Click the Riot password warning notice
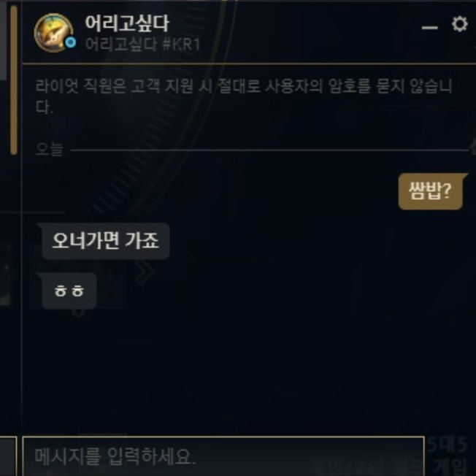The image size is (476, 476). point(244,96)
